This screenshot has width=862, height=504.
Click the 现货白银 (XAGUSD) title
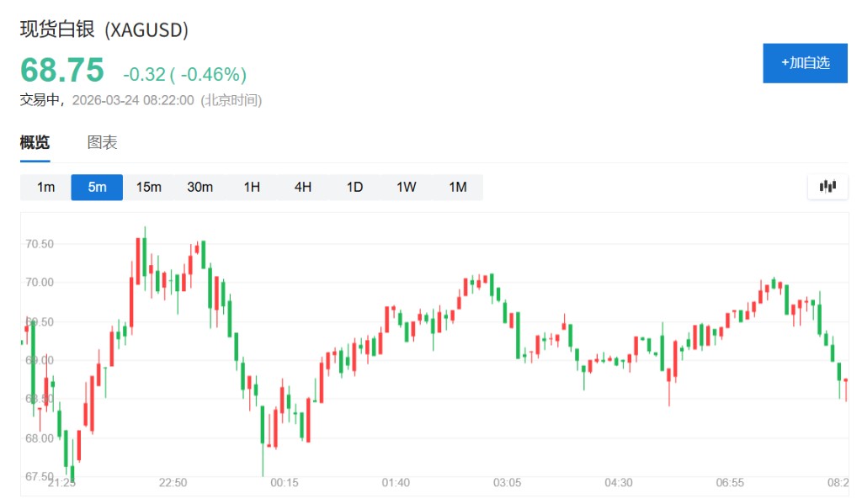104,29
